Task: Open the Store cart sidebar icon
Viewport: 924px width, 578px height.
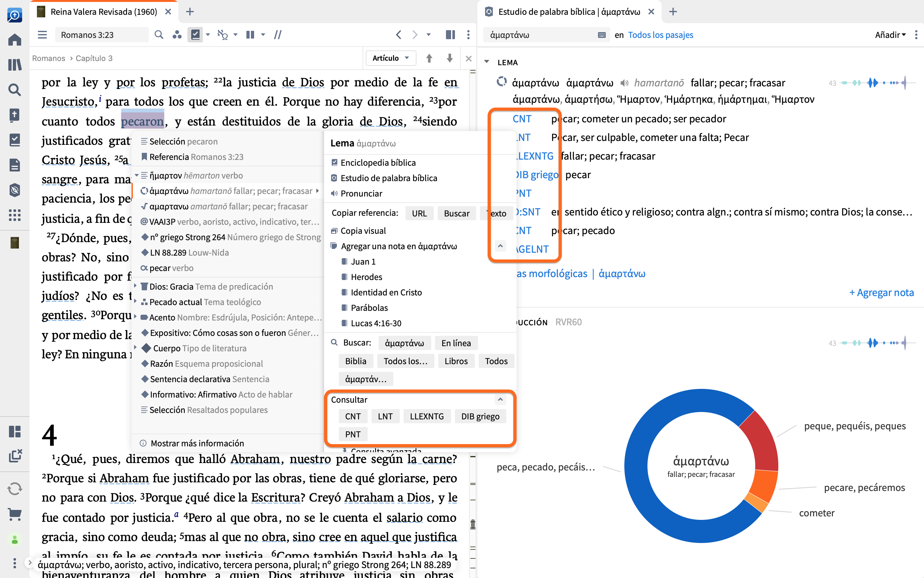Action: (14, 514)
